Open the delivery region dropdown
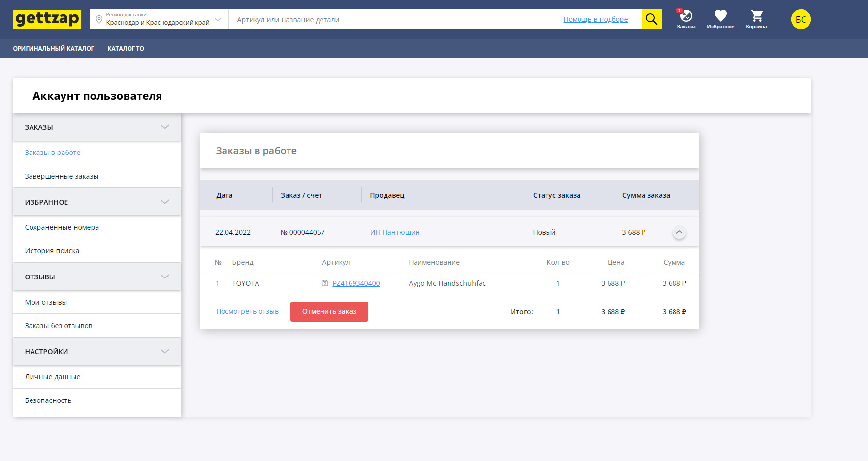Screen dimensions: 868x461 coord(160,19)
